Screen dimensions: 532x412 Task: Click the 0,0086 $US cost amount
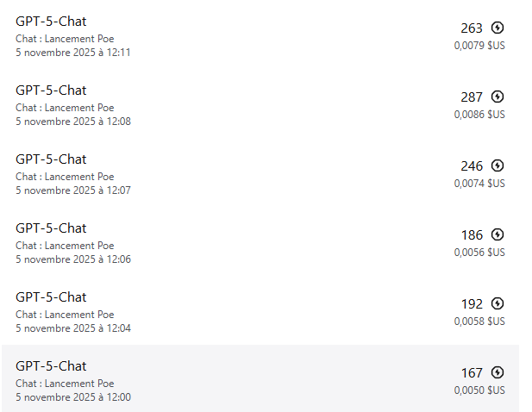pos(479,115)
